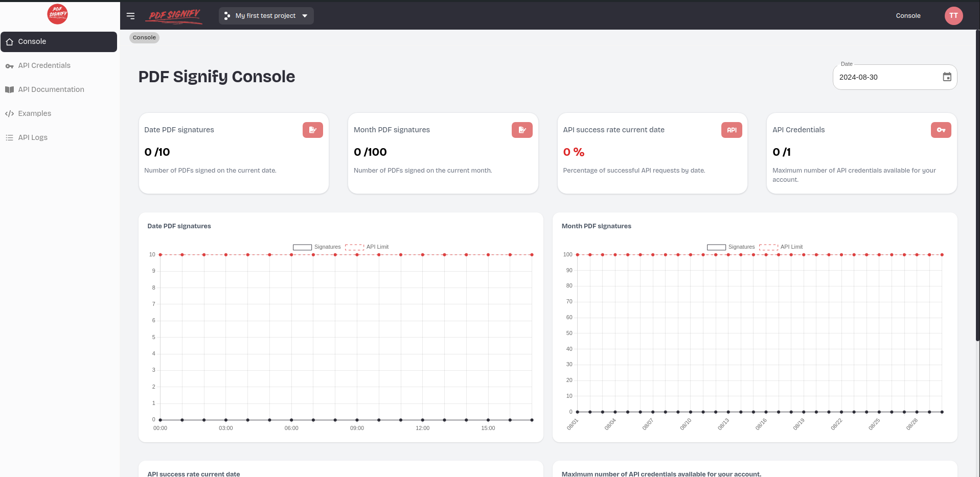Toggle API Limit legend in Date PDF signatures chart
The width and height of the screenshot is (980, 477).
[367, 247]
